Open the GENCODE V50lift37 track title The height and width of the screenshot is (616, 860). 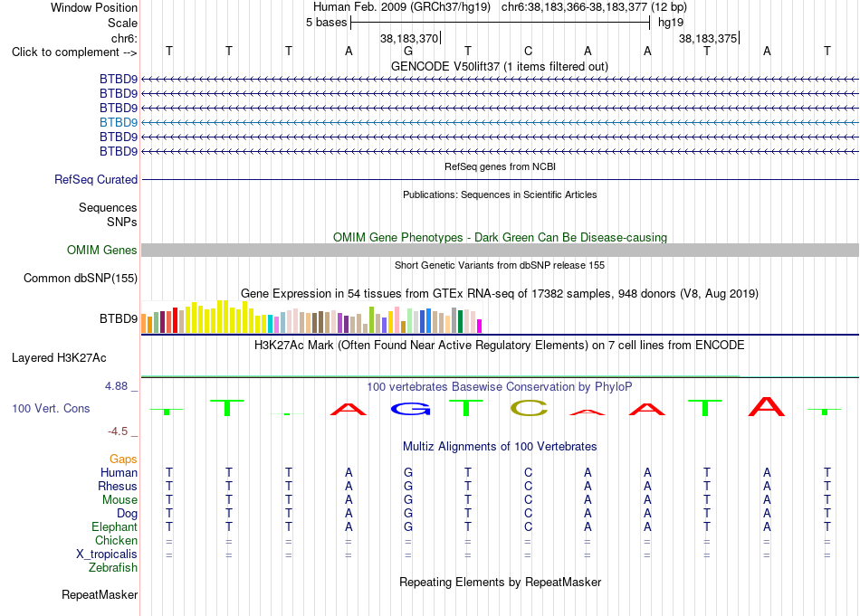tap(499, 66)
